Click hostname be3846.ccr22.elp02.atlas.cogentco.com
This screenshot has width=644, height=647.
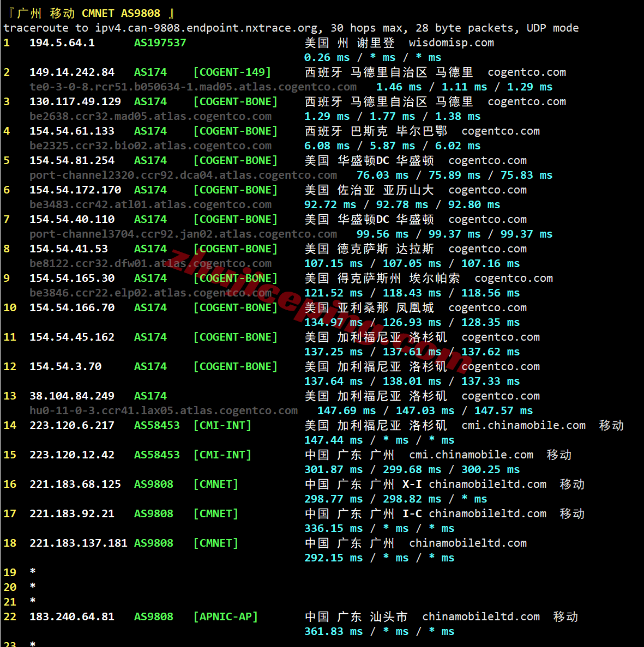(x=151, y=293)
